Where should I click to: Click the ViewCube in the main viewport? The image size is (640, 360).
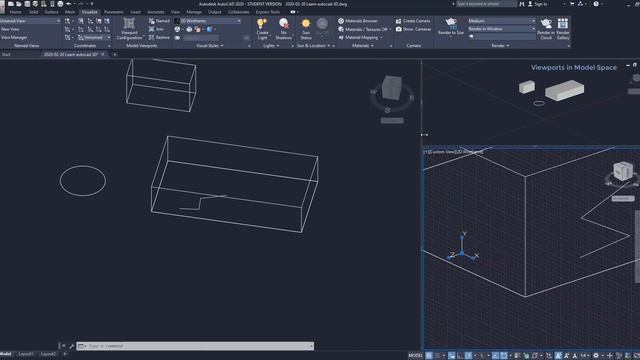point(392,88)
